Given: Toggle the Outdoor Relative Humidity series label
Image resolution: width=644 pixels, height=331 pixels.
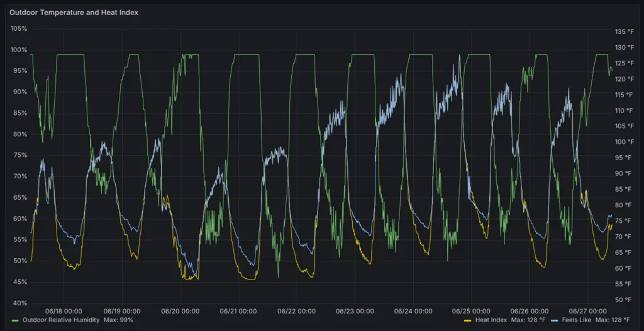Looking at the screenshot, I should (60, 320).
